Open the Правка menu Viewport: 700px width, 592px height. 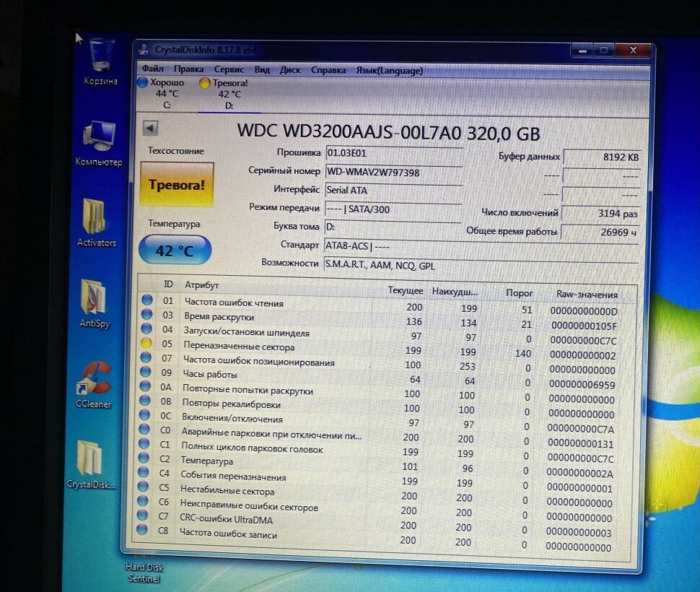pos(189,69)
